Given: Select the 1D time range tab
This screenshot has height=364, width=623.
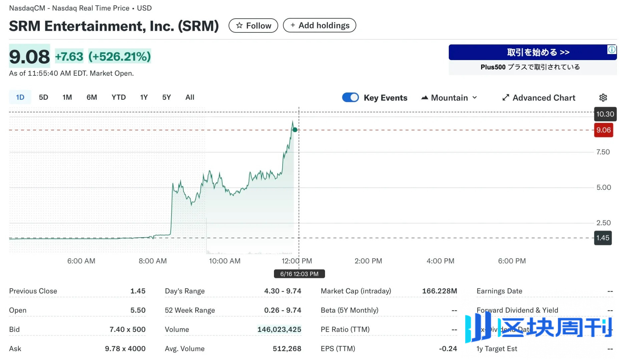Looking at the screenshot, I should [20, 97].
